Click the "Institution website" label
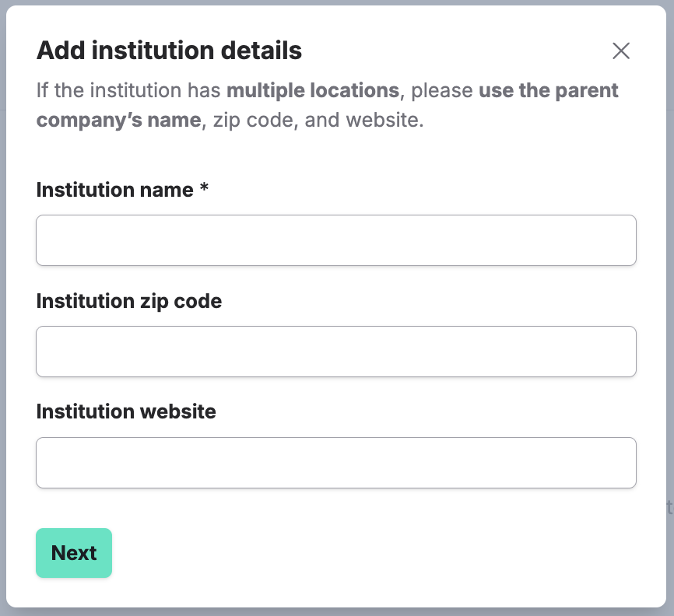Screen dimensions: 674x616 [126, 411]
